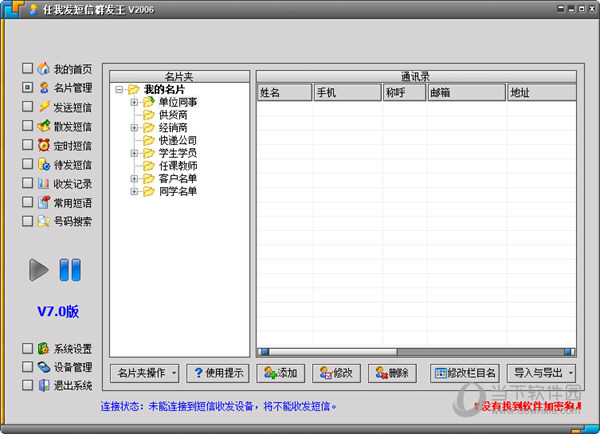Click the scrollbar left arrow button
Screen dimensions: 600x434
pos(263,352)
